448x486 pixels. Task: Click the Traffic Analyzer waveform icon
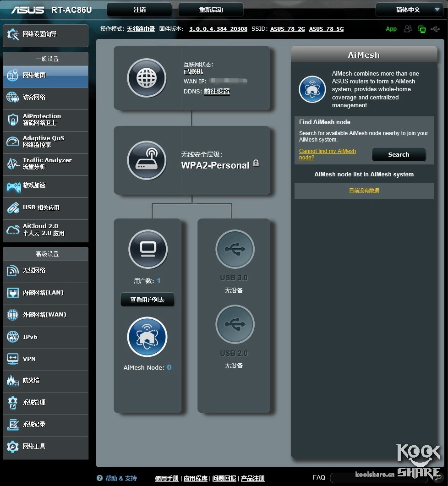point(13,164)
